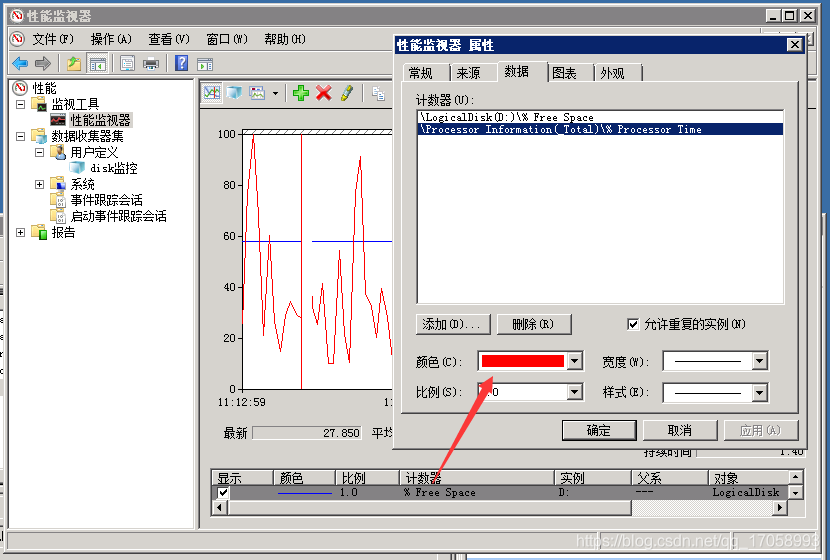Open the 操作(A) menu
This screenshot has height=560, width=830.
111,39
